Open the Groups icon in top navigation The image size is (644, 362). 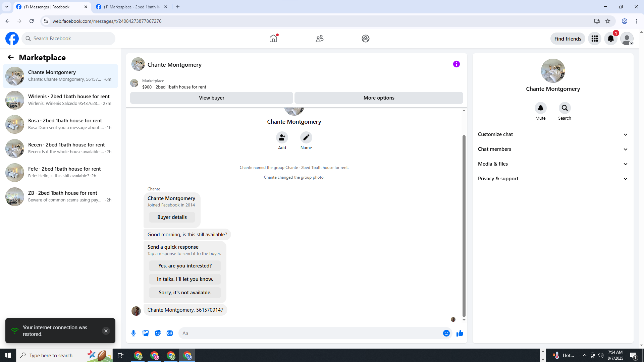[366, 39]
